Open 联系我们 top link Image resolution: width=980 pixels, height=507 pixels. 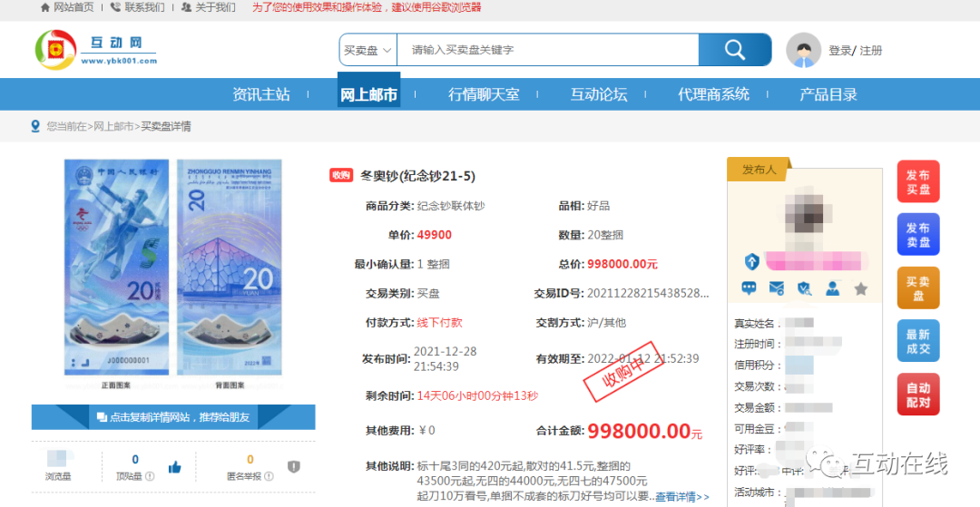coord(138,7)
